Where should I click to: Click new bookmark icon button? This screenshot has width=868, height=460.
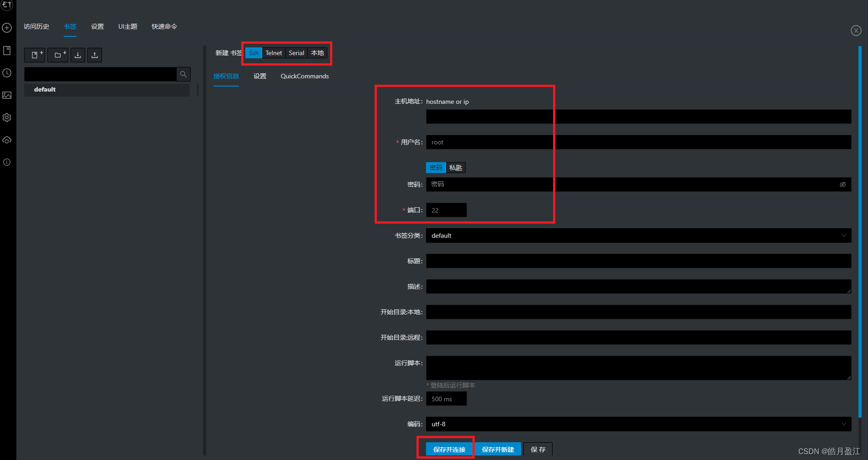coord(35,55)
